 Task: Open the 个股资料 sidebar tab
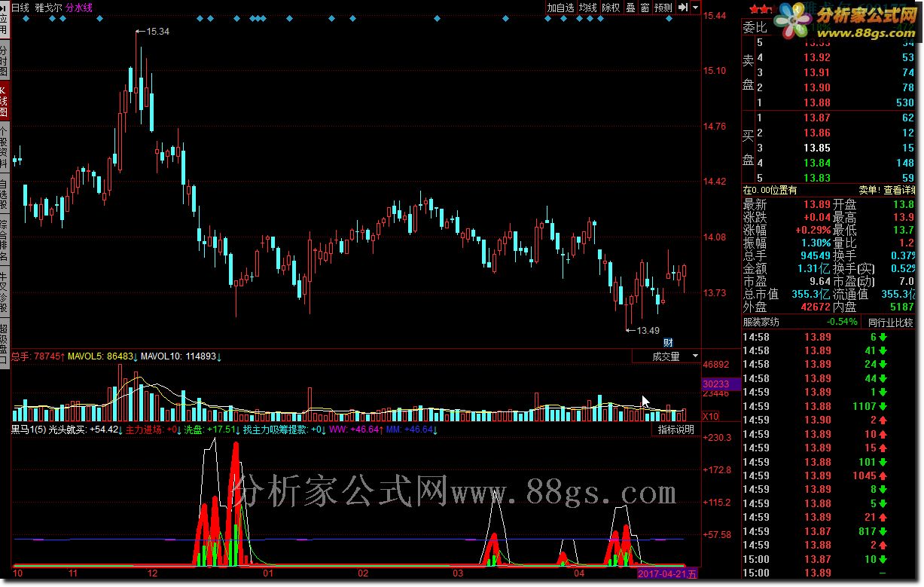point(4,146)
